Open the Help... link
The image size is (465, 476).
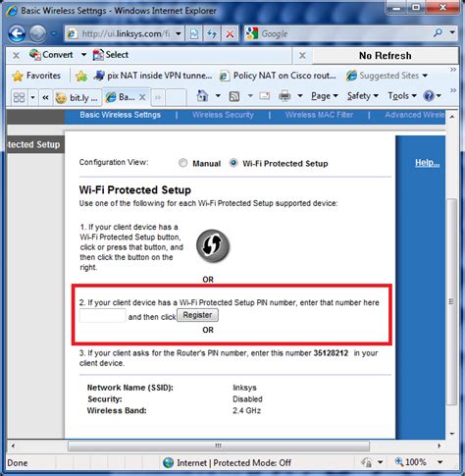[x=427, y=163]
